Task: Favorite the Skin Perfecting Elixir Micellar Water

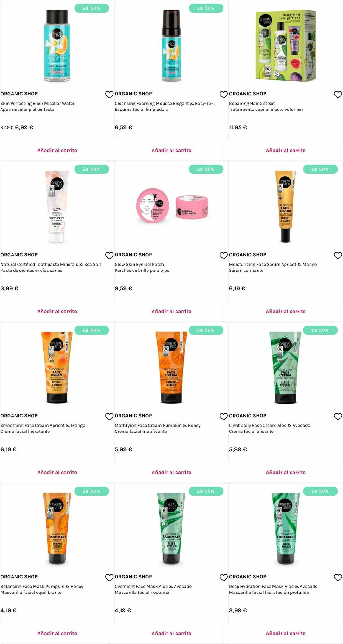Action: [x=109, y=95]
